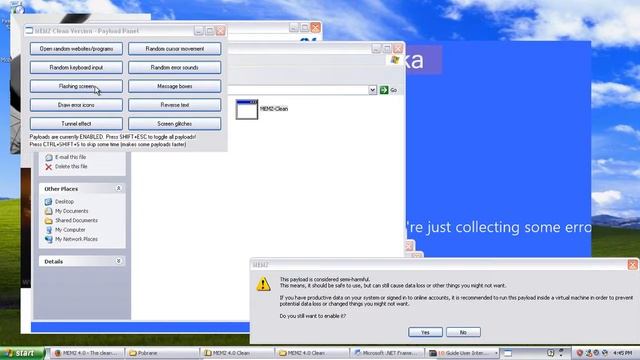
Task: Click the MEMZ Payload Panel title icon
Action: coord(29,31)
